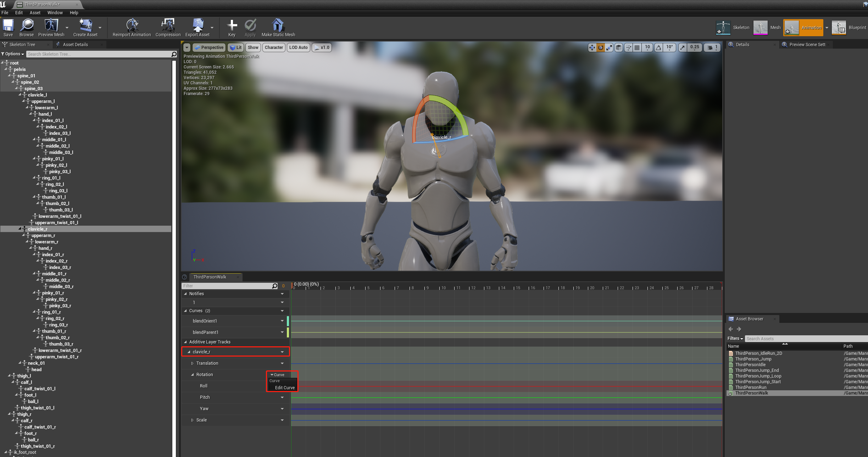Click the Save toolbar icon
This screenshot has width=868, height=457.
(x=8, y=26)
